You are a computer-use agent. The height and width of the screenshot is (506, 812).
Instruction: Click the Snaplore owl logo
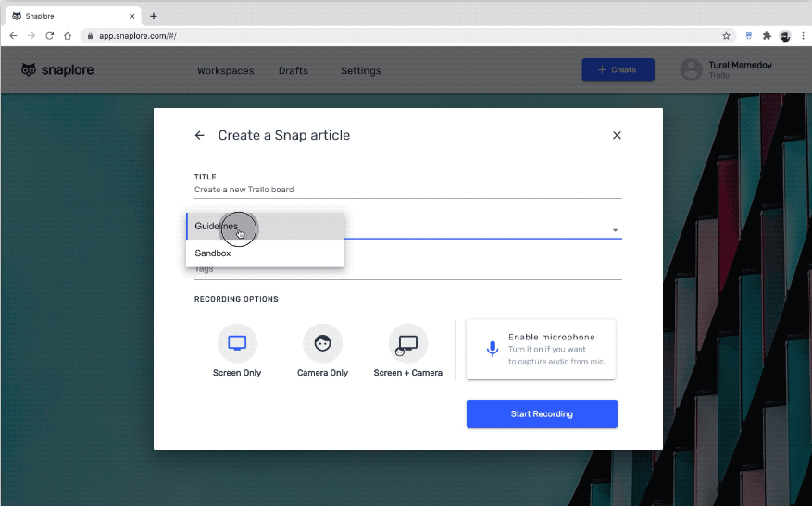[x=29, y=70]
